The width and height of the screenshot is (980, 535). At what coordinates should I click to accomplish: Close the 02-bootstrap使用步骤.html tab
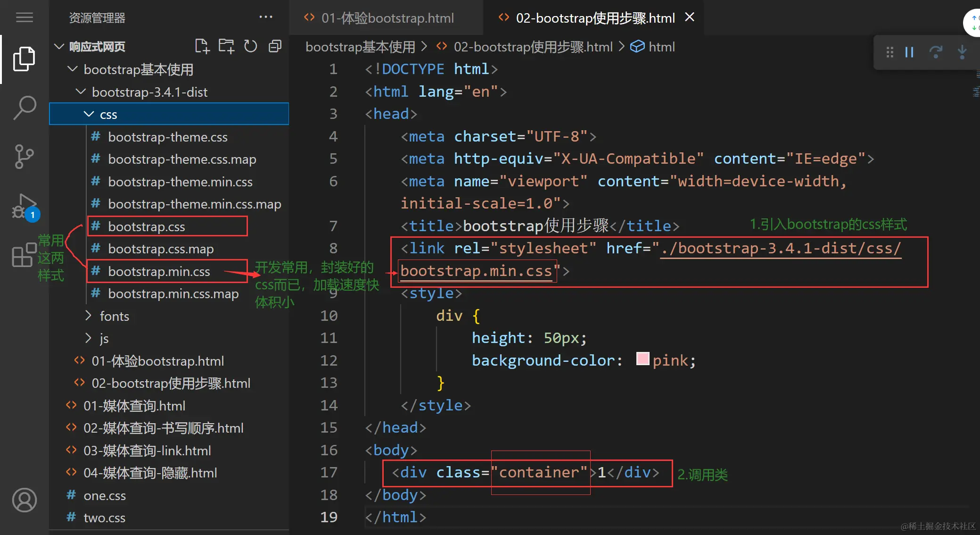[x=690, y=17]
